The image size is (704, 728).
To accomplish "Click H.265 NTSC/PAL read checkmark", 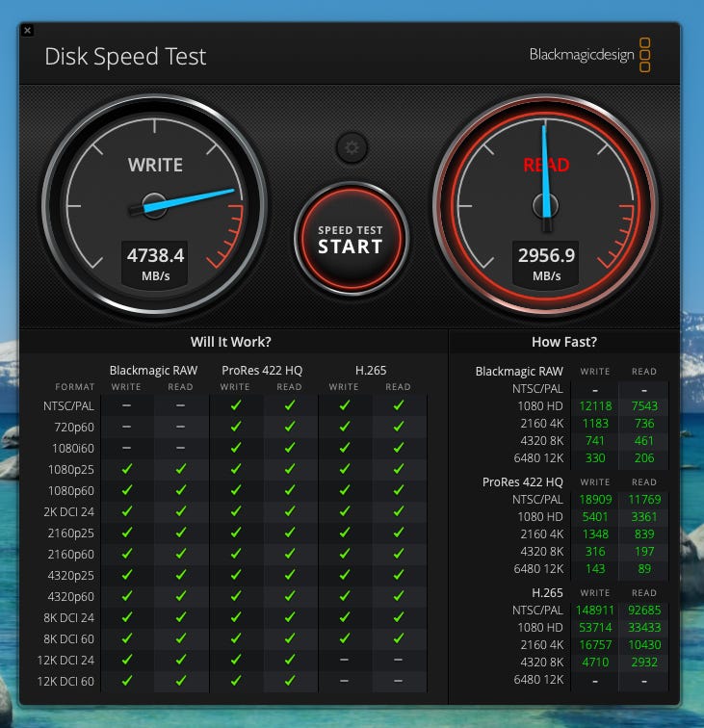I will [398, 405].
